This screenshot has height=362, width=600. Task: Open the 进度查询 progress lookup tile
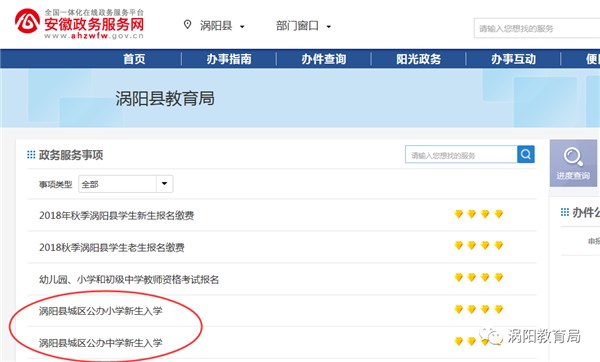tap(573, 163)
